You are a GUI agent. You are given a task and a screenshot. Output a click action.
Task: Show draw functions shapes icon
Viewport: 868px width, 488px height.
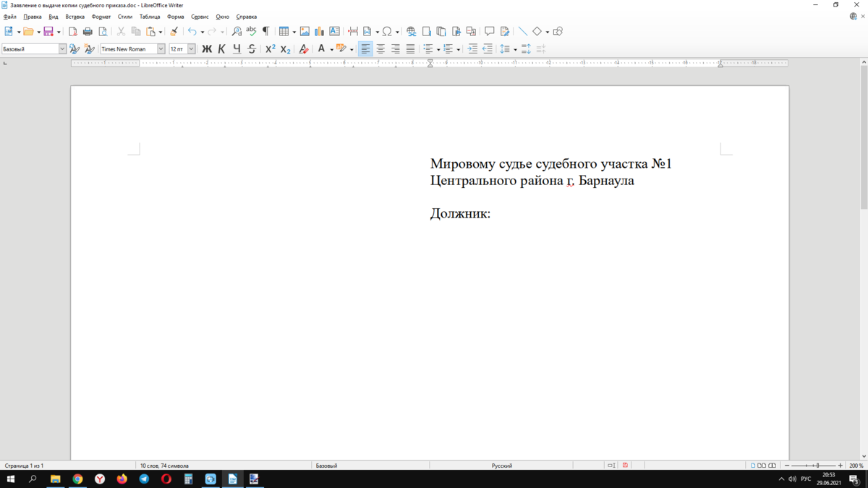(x=558, y=32)
